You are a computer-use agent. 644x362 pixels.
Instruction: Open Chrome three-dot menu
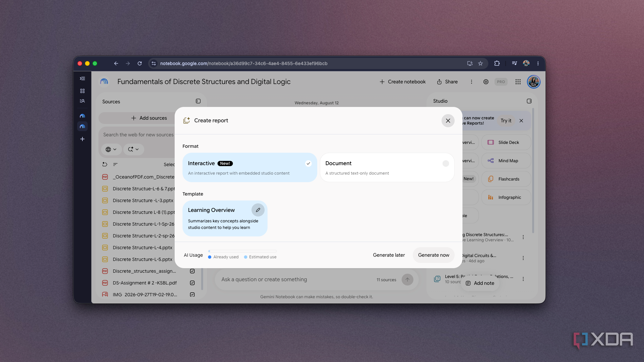(x=538, y=63)
